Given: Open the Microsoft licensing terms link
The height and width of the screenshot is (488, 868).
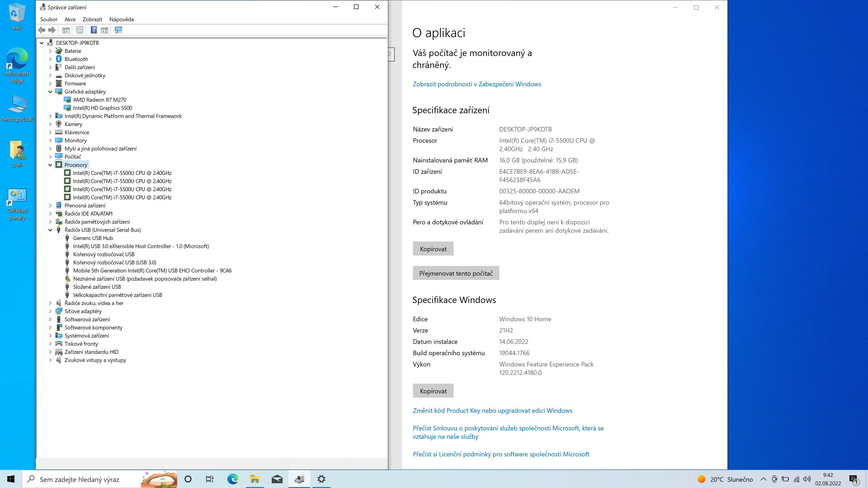Looking at the screenshot, I should [501, 454].
